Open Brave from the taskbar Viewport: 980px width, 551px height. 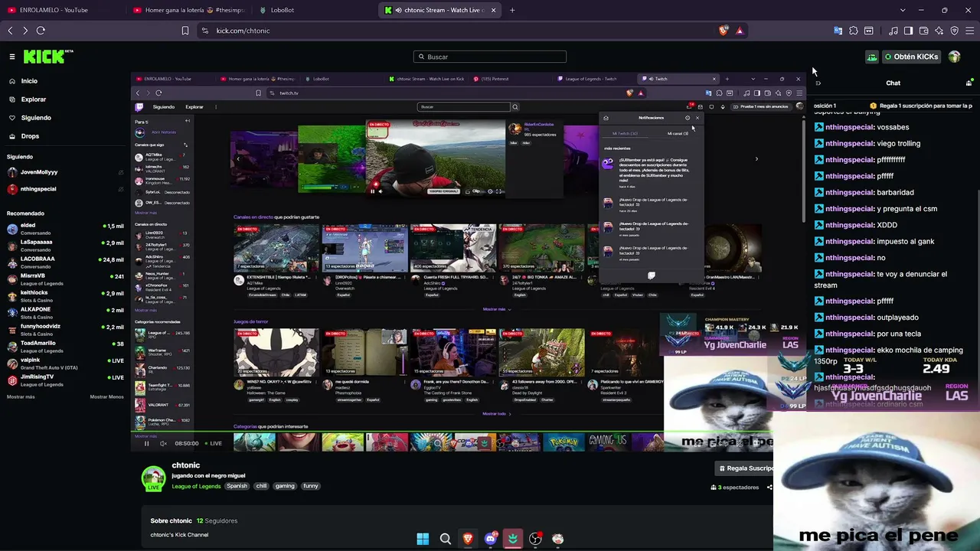(x=468, y=539)
